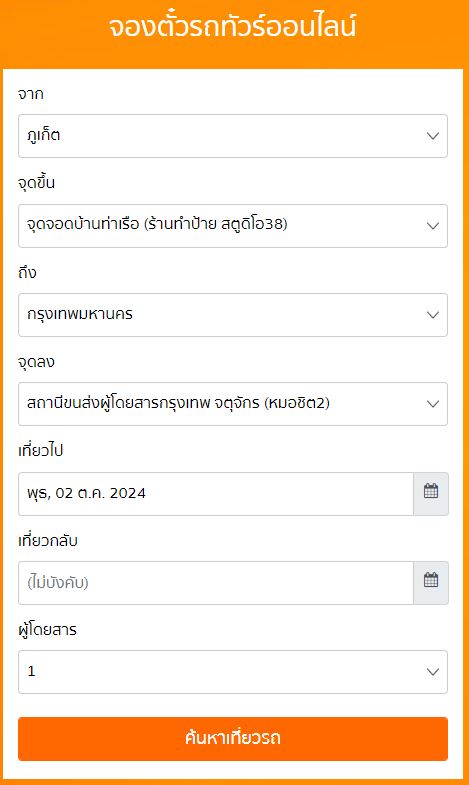Screen dimensions: 469x785
Task: Click the ค้นหาเที่ยวรถ search button
Action: point(233,739)
